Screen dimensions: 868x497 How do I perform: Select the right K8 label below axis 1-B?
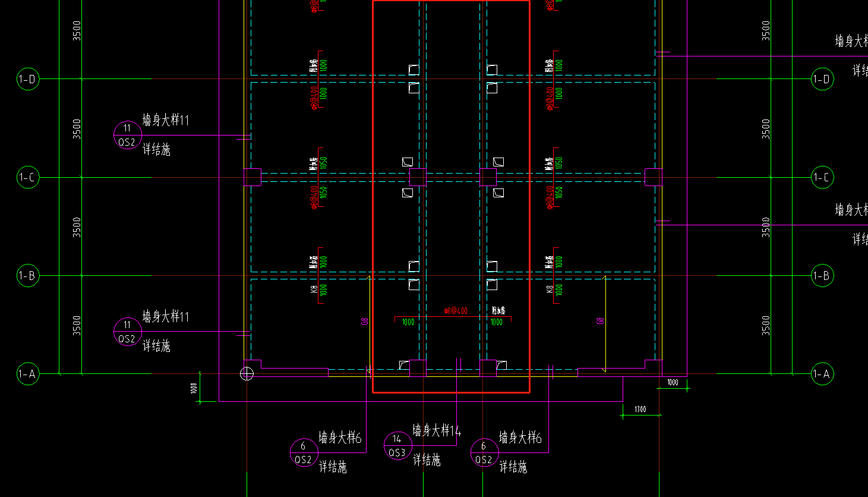(550, 289)
